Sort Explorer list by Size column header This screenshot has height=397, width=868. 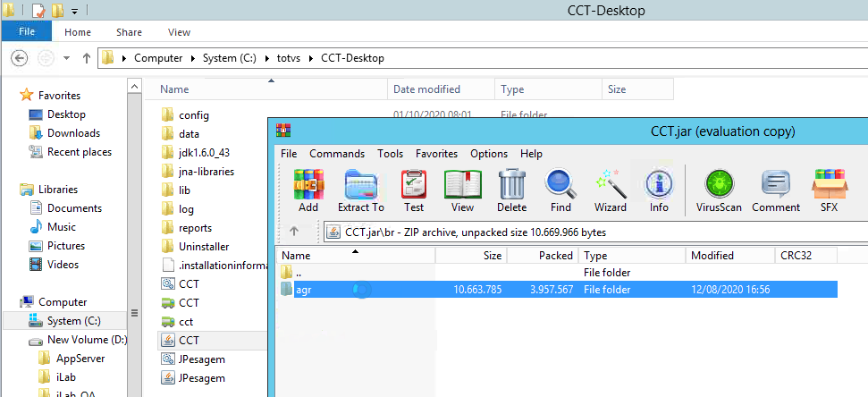tap(637, 89)
